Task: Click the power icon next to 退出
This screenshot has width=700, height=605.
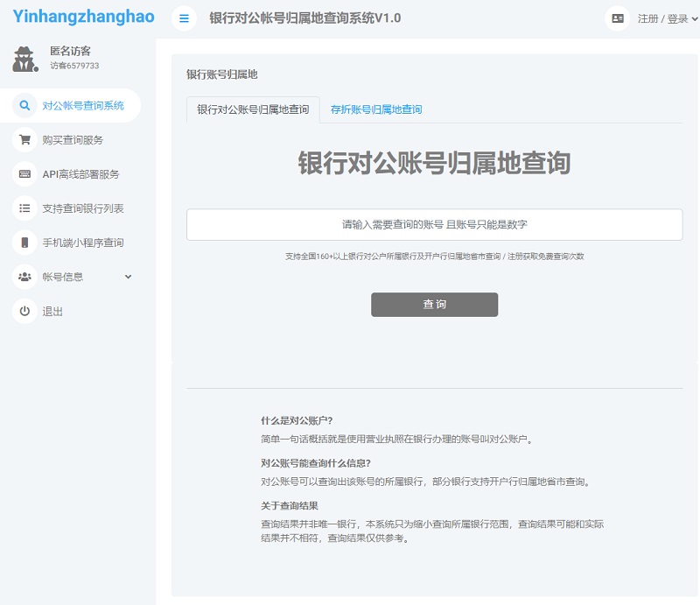Action: (24, 311)
